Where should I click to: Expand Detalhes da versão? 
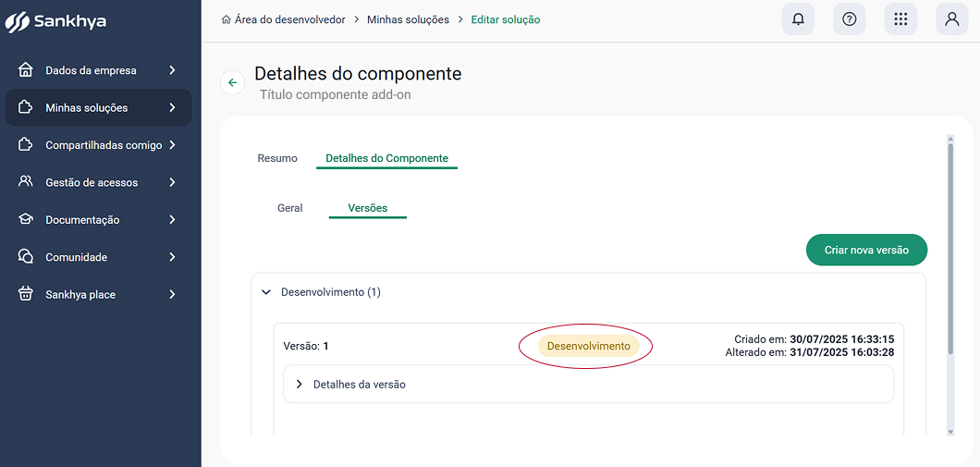pos(299,385)
